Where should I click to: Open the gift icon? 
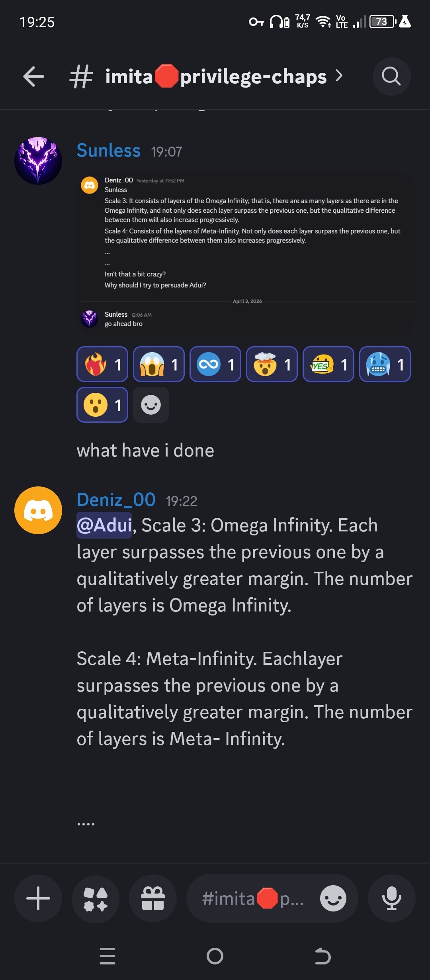click(153, 898)
